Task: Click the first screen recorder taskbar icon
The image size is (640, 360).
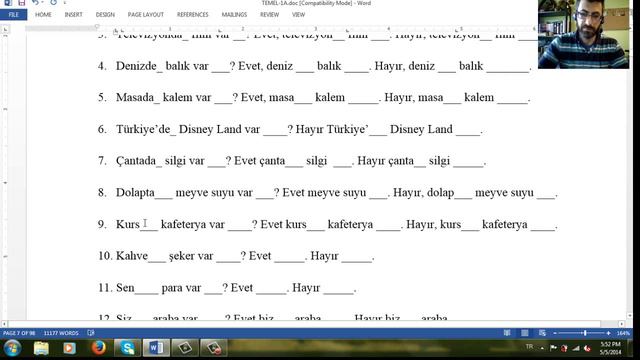Action: tap(185, 348)
